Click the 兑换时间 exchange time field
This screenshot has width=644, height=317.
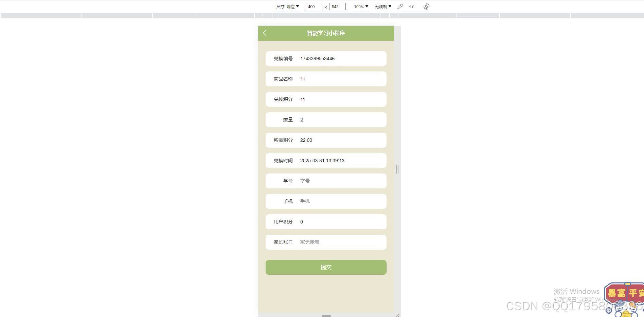[x=326, y=160]
